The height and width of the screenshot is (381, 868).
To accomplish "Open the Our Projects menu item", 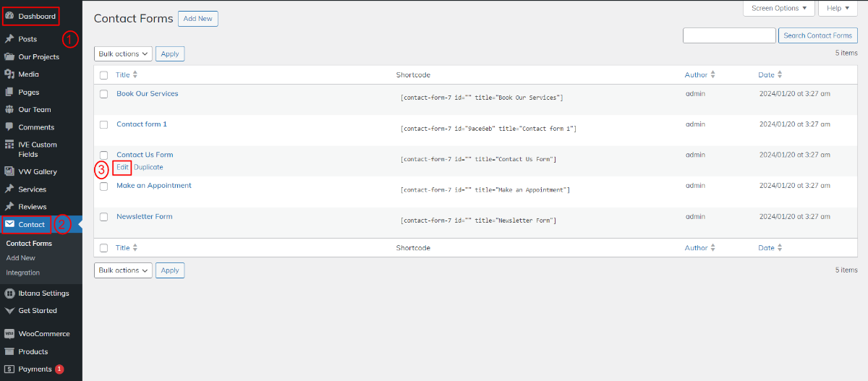I will pos(38,57).
